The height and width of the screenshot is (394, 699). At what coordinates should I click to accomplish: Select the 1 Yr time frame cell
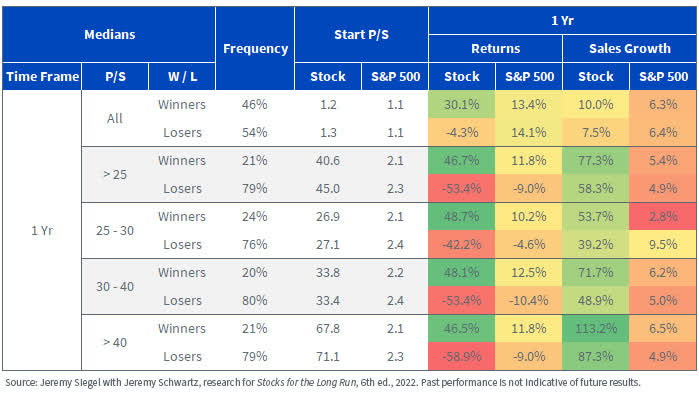42,230
